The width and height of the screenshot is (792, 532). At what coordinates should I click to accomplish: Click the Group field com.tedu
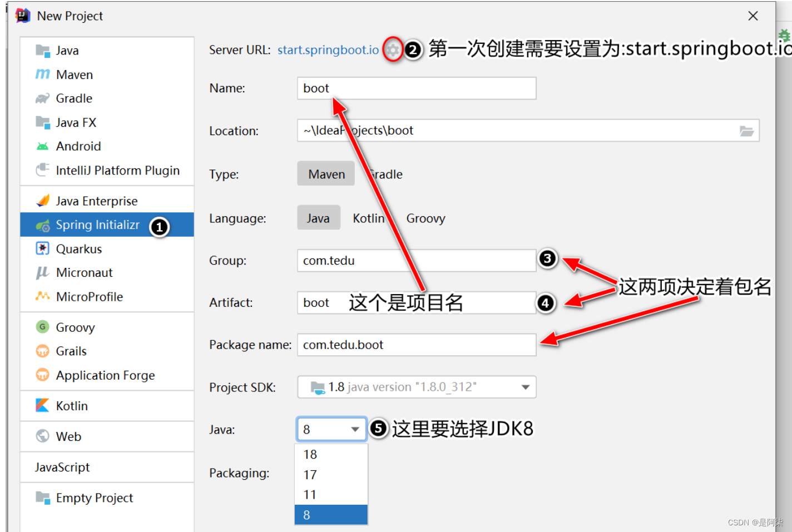coord(417,260)
